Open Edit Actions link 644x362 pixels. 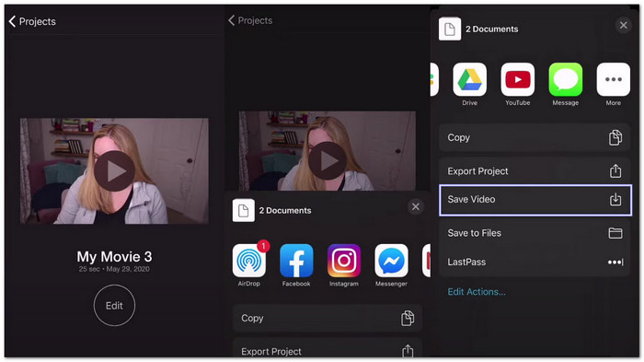click(x=477, y=292)
